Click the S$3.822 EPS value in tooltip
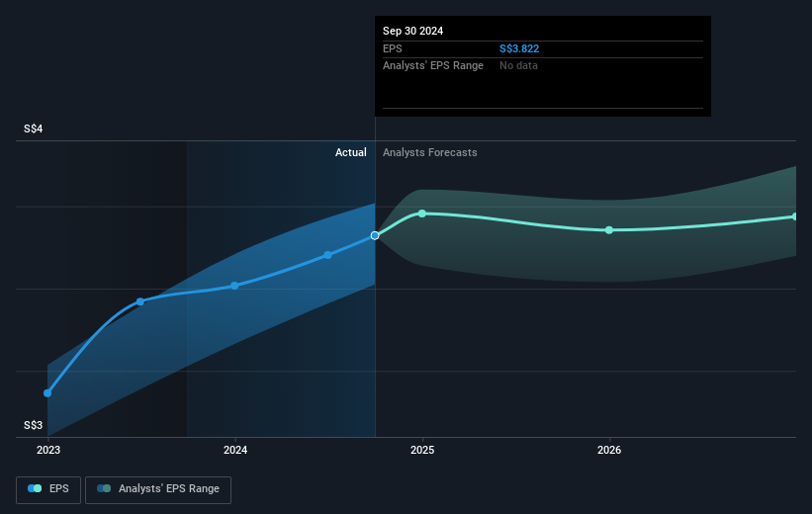812x514 pixels. [519, 48]
